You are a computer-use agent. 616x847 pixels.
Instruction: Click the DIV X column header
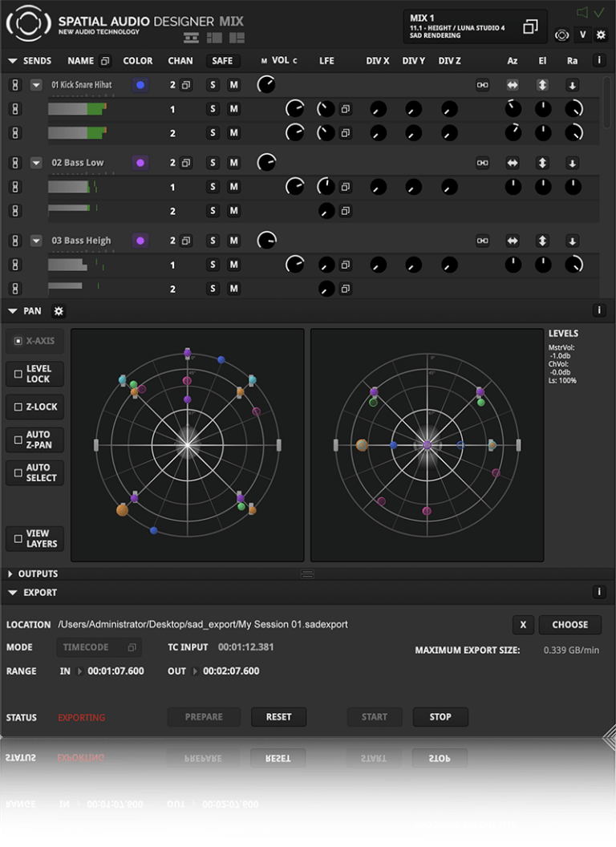(x=378, y=61)
